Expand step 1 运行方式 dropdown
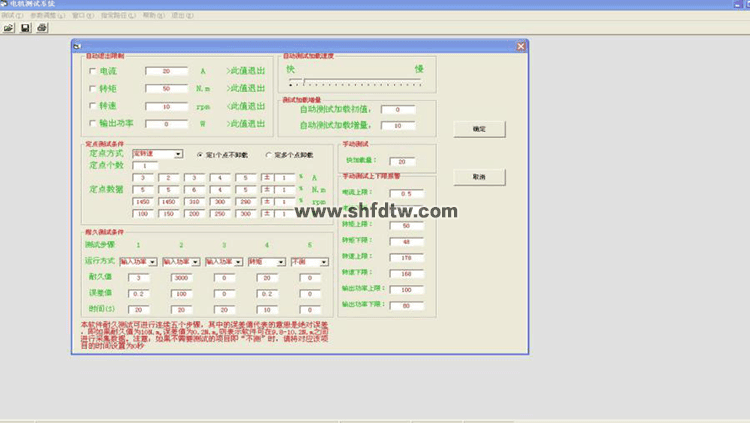The width and height of the screenshot is (750, 423). 153,262
